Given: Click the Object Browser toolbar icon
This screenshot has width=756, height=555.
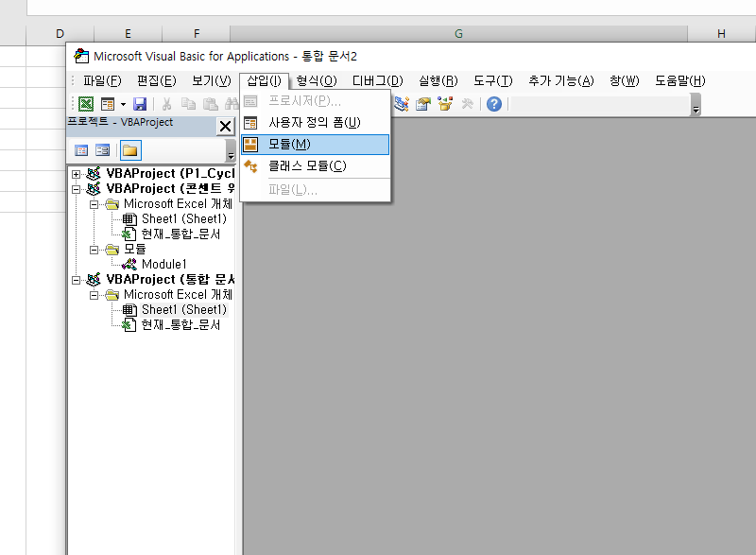Looking at the screenshot, I should 445,104.
